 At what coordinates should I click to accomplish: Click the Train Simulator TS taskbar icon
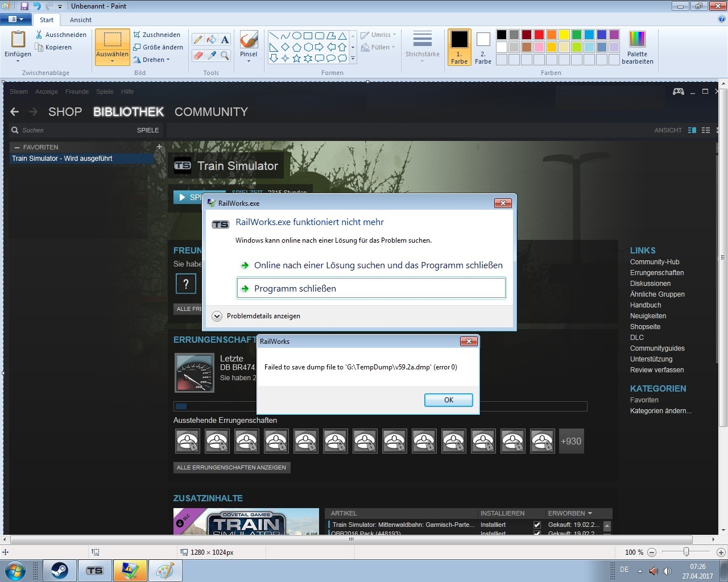(x=95, y=570)
